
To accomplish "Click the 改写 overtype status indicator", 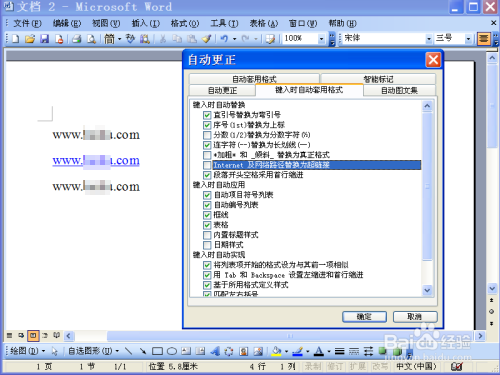I will [380, 367].
